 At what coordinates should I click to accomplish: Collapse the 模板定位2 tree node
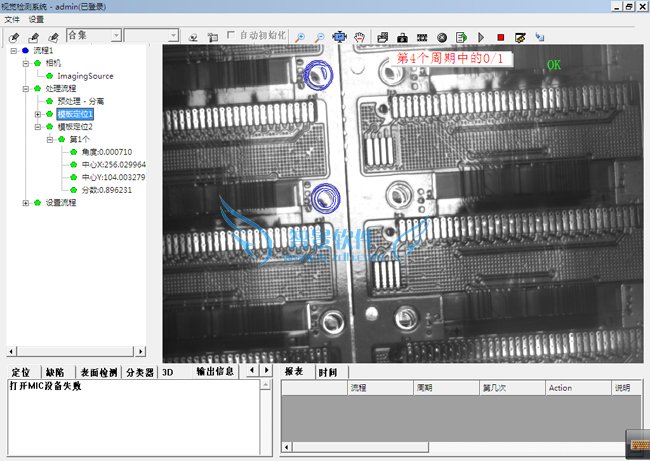(x=38, y=127)
